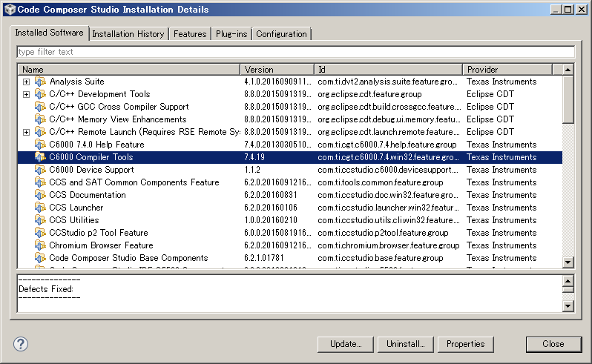Click the type filter text field
592x364 pixels.
point(295,52)
